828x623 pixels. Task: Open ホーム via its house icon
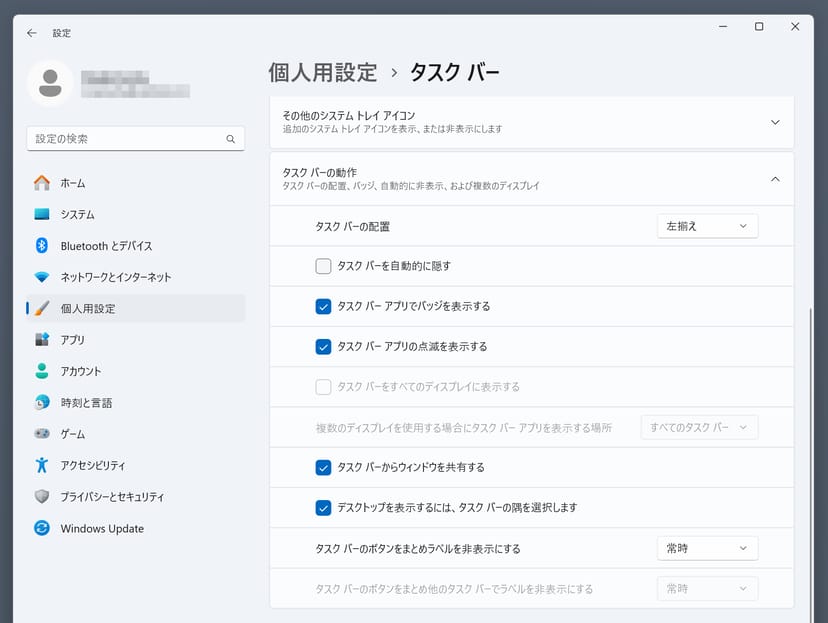point(42,183)
